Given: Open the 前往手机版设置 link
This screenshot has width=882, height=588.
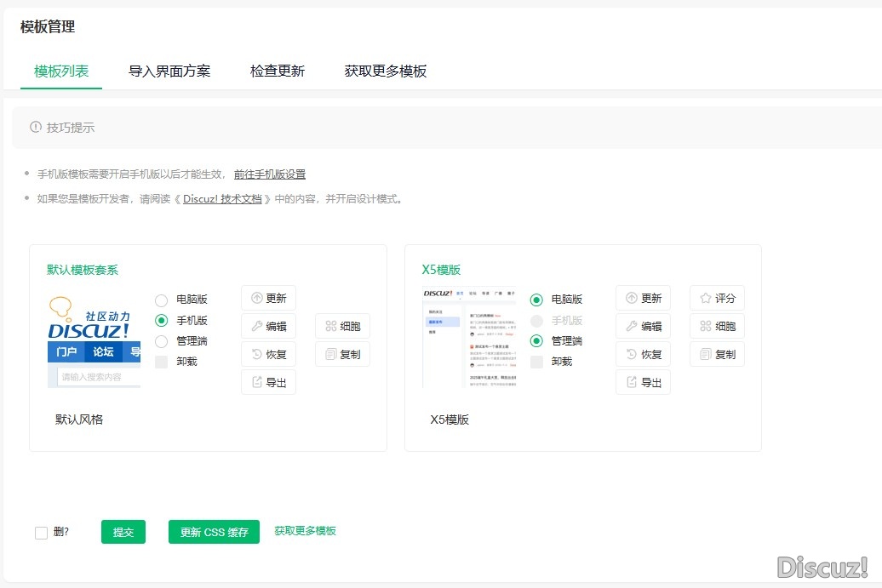Looking at the screenshot, I should [270, 174].
